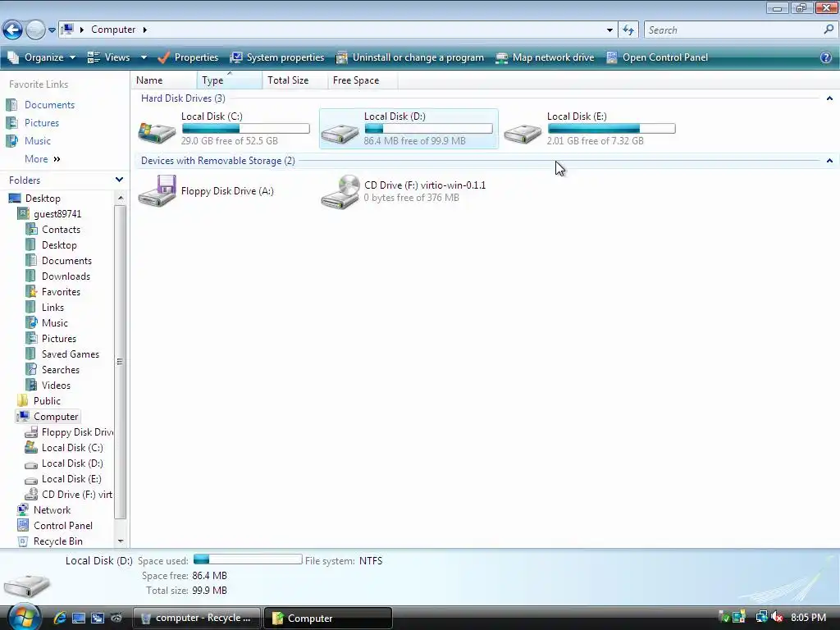Click folder tree scrollbar up arrow
840x630 pixels.
[121, 198]
